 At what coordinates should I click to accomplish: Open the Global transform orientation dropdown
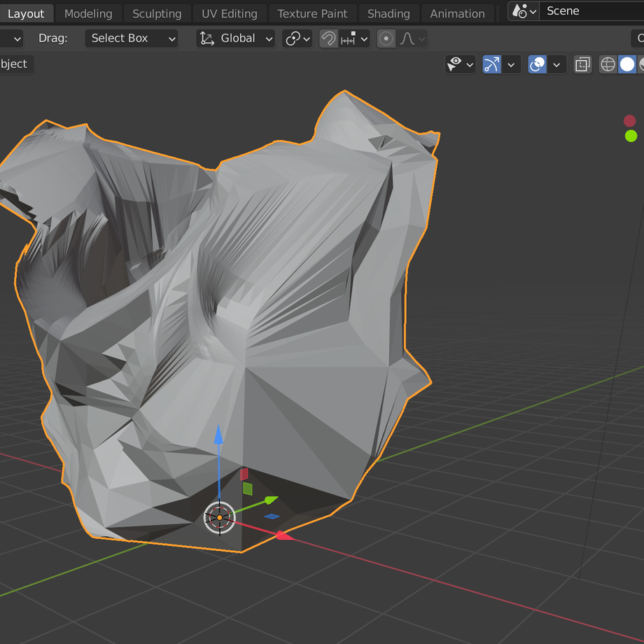[236, 38]
